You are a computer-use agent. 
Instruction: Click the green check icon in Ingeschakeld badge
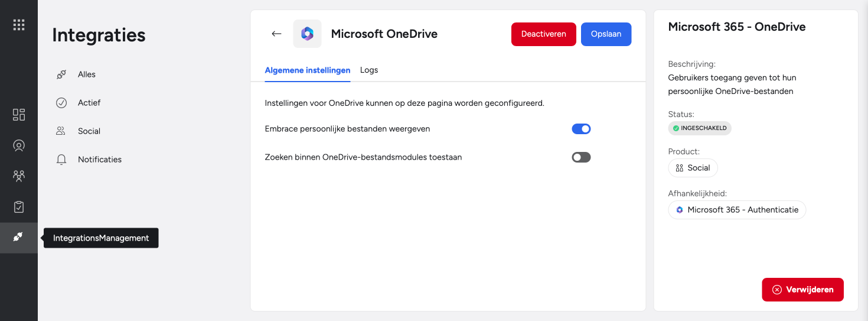coord(676,128)
